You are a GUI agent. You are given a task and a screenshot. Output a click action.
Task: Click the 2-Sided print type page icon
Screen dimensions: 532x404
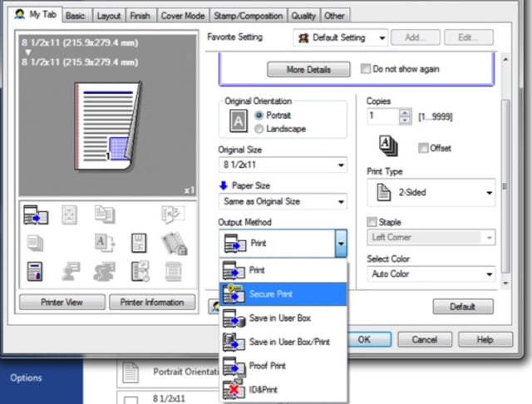(383, 192)
